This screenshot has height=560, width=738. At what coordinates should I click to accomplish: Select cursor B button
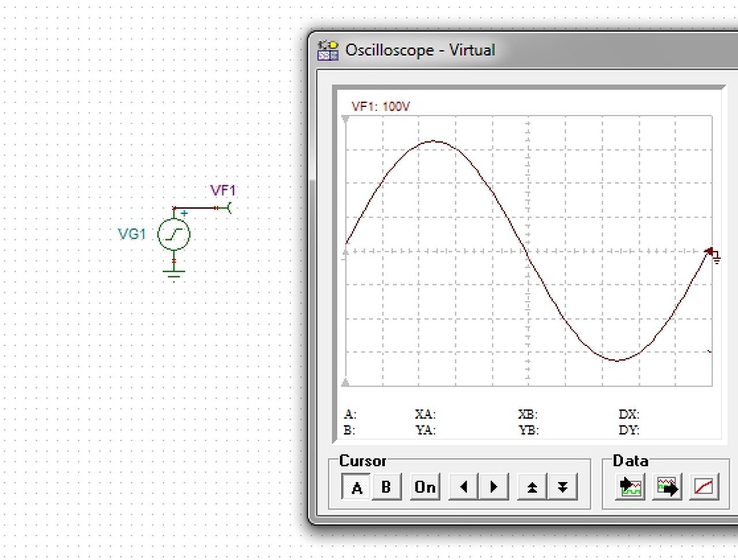pyautogui.click(x=386, y=487)
